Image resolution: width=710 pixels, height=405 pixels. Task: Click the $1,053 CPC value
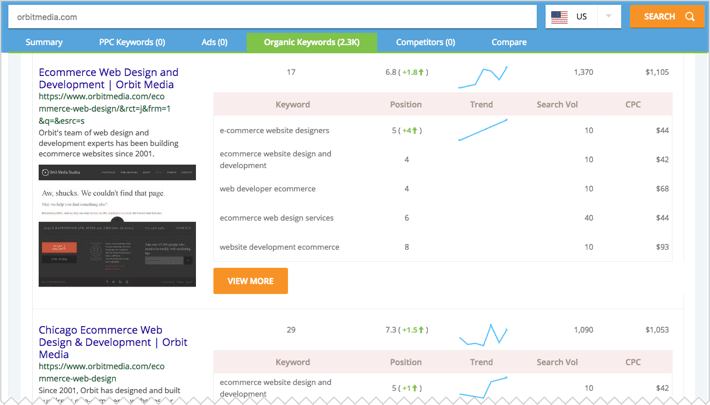pos(657,330)
